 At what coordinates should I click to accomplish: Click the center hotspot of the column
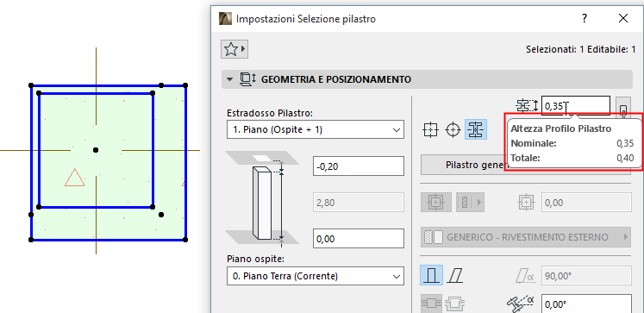[x=96, y=150]
